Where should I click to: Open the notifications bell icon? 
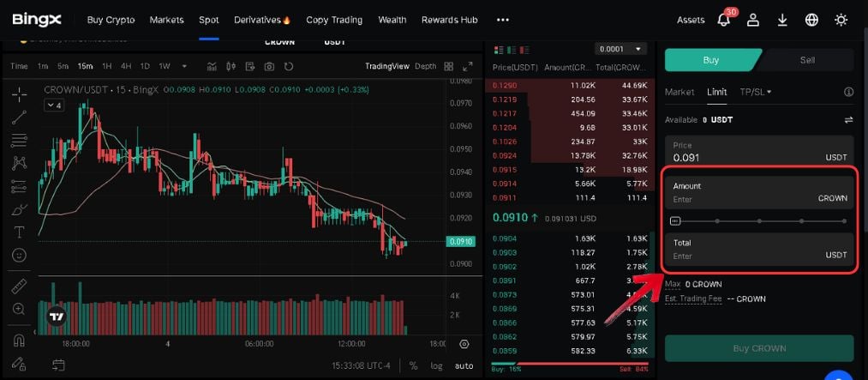(723, 20)
